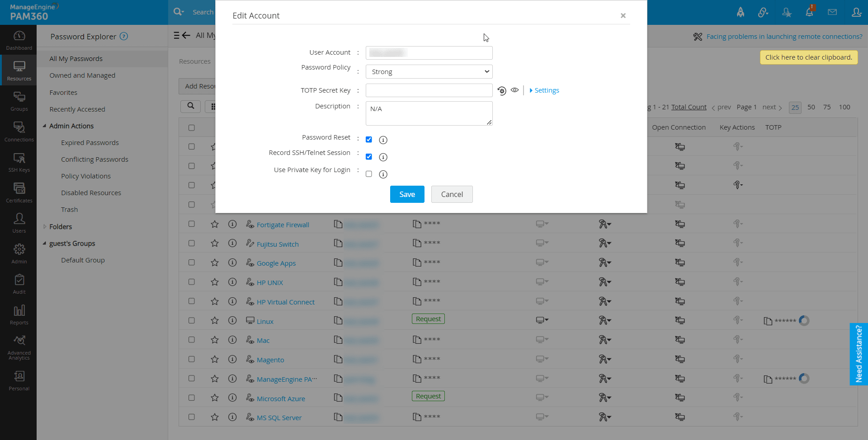Open Users in left sidebar
868x440 pixels.
point(19,223)
